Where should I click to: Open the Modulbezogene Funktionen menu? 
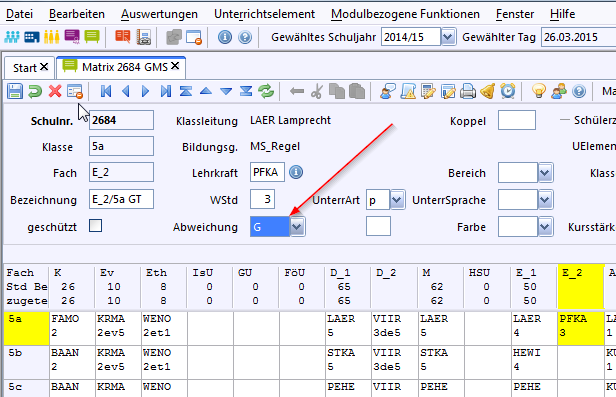[405, 14]
